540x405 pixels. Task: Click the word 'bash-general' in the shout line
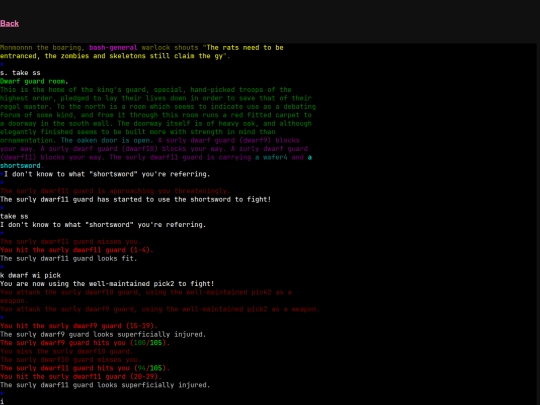pos(113,48)
